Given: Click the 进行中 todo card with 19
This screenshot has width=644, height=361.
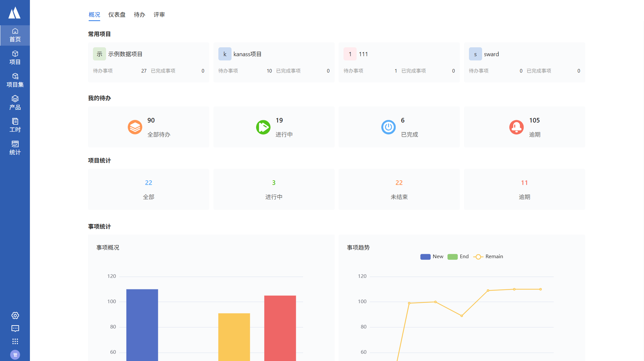Looking at the screenshot, I should pyautogui.click(x=274, y=127).
